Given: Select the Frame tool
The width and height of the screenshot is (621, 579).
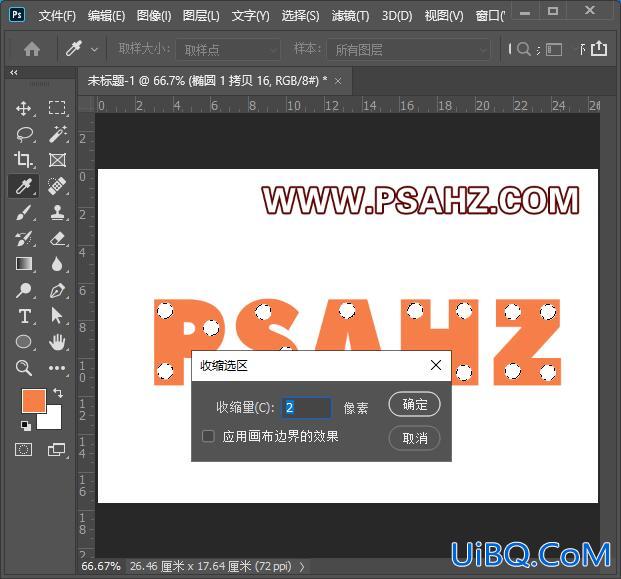Looking at the screenshot, I should click(x=57, y=160).
